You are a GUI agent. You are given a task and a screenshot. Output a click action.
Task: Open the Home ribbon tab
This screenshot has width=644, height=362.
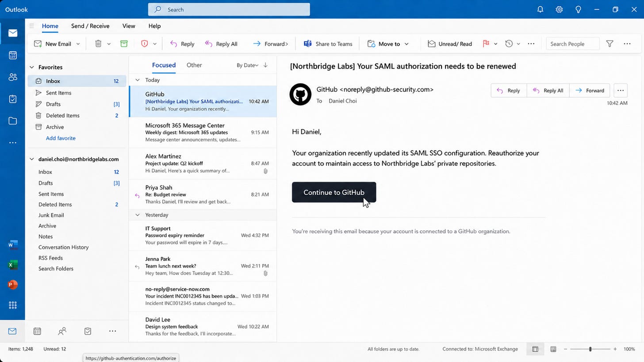click(x=50, y=26)
